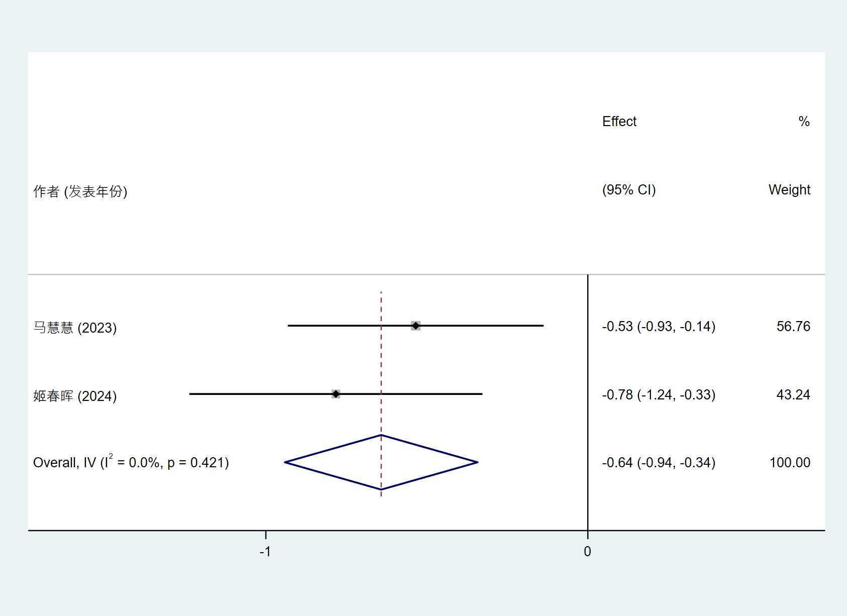Click the weight value 56.76
Viewport: 847px width, 616px height.
point(793,327)
